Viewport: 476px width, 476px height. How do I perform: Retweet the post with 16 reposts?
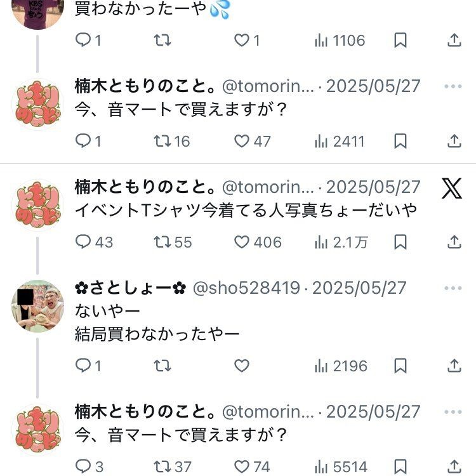[x=162, y=141]
